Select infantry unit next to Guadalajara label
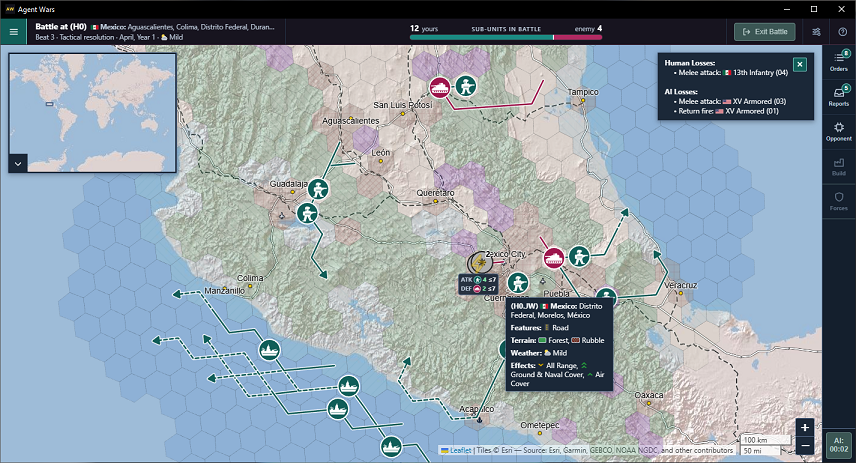Viewport: 856px width, 463px height. tap(318, 189)
